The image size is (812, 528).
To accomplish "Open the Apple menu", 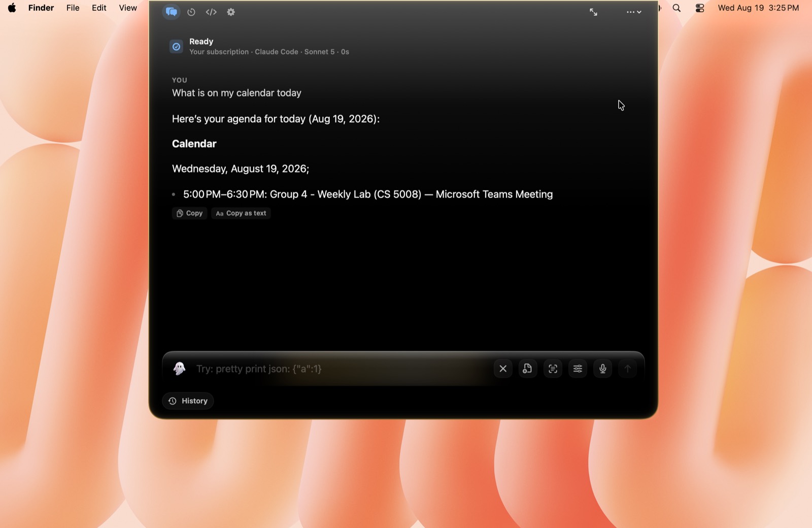I will click(12, 8).
